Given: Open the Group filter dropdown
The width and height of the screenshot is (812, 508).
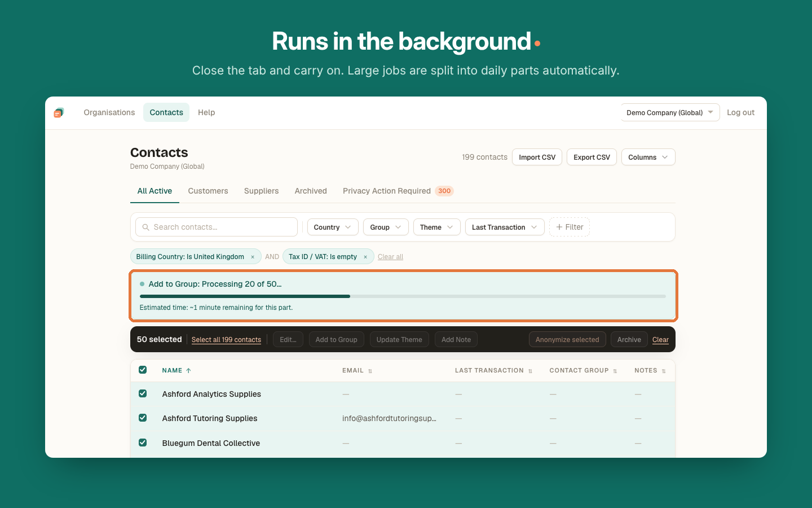Looking at the screenshot, I should (x=386, y=227).
